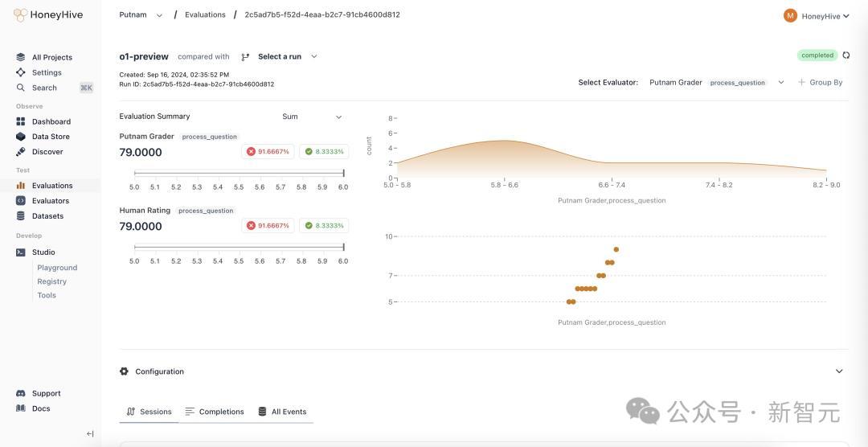Click the compare branch icon
Viewport: 868px width, 447px height.
pos(245,57)
